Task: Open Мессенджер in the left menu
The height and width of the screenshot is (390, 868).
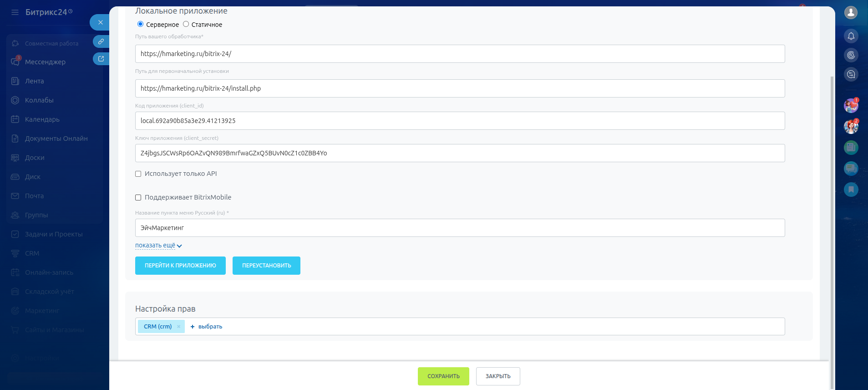Action: coord(45,62)
